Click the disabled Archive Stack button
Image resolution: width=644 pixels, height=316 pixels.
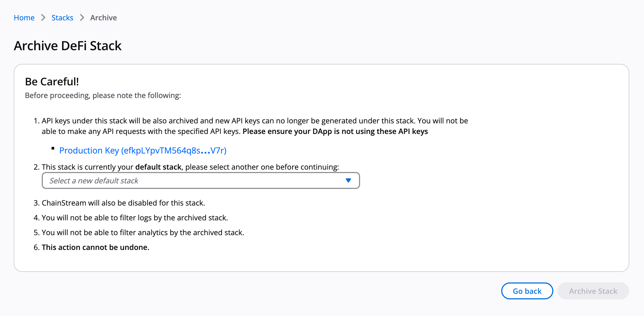(593, 291)
